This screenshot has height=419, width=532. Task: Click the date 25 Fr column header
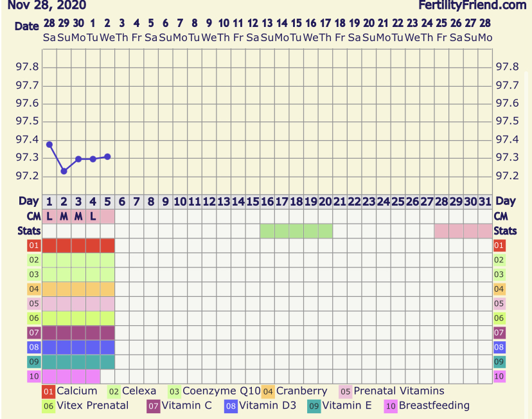point(441,30)
